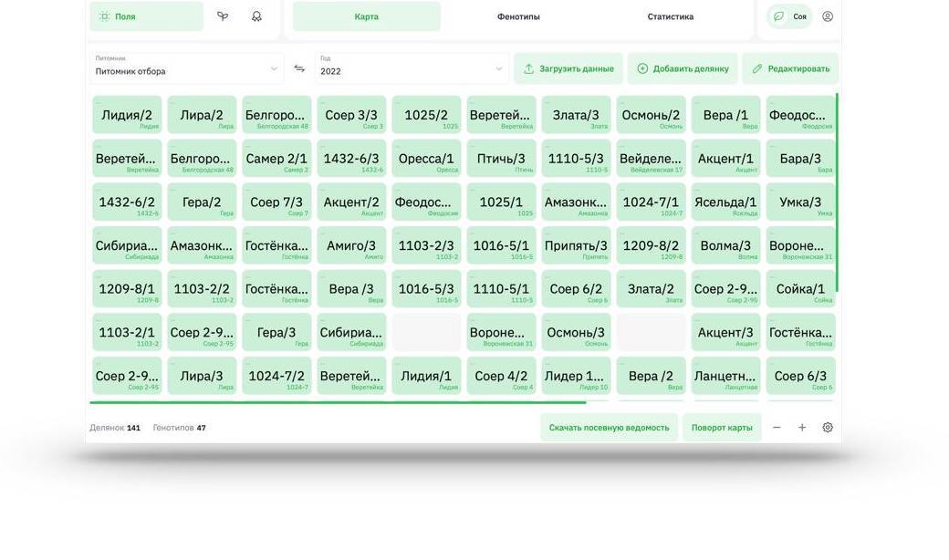Switch to the Карта tab

(367, 16)
